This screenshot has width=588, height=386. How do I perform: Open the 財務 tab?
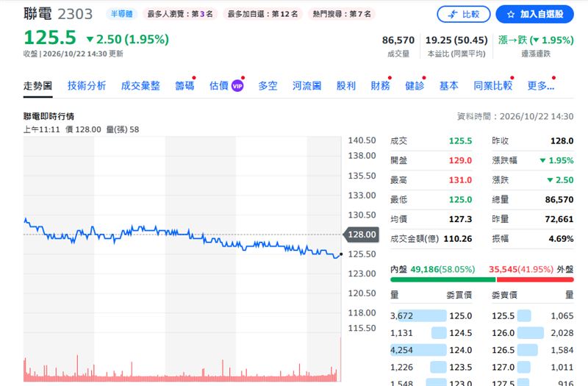[x=380, y=86]
